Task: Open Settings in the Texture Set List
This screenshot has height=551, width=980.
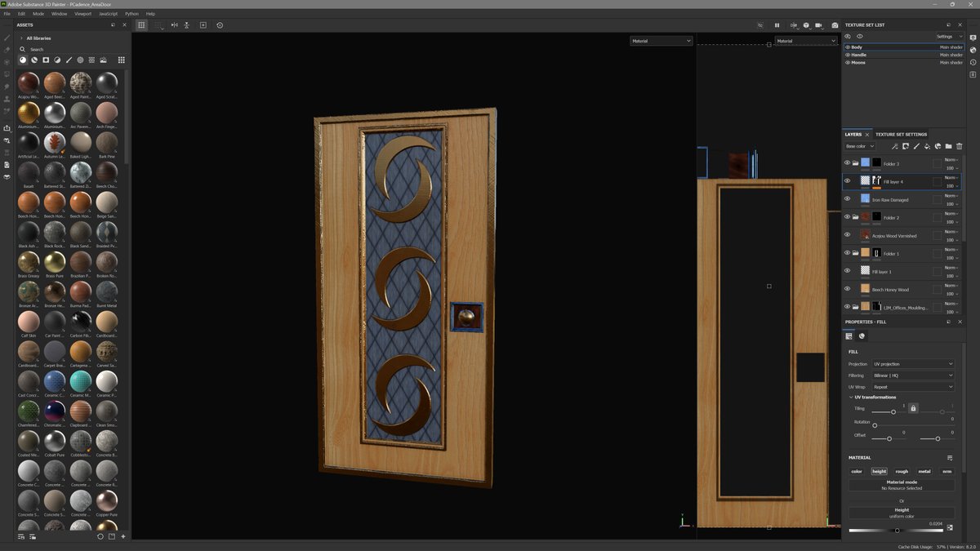Action: pyautogui.click(x=946, y=36)
